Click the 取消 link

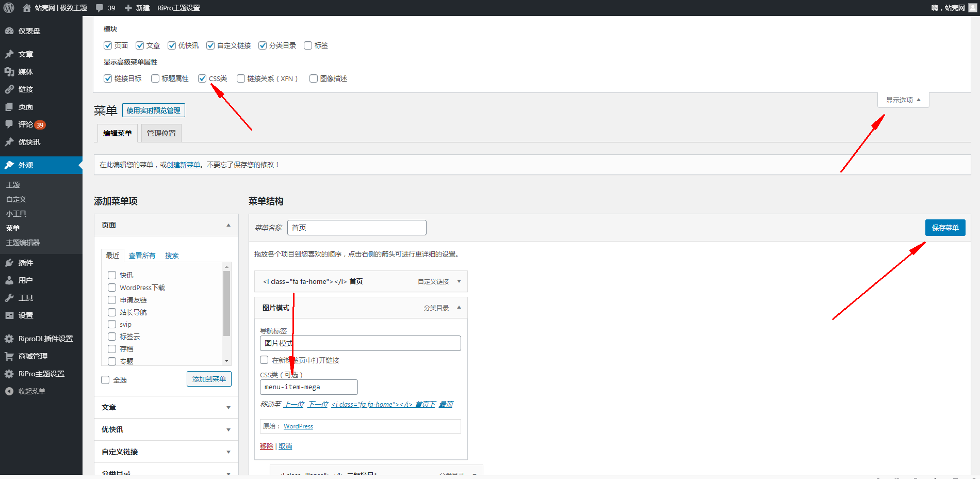[x=285, y=446]
